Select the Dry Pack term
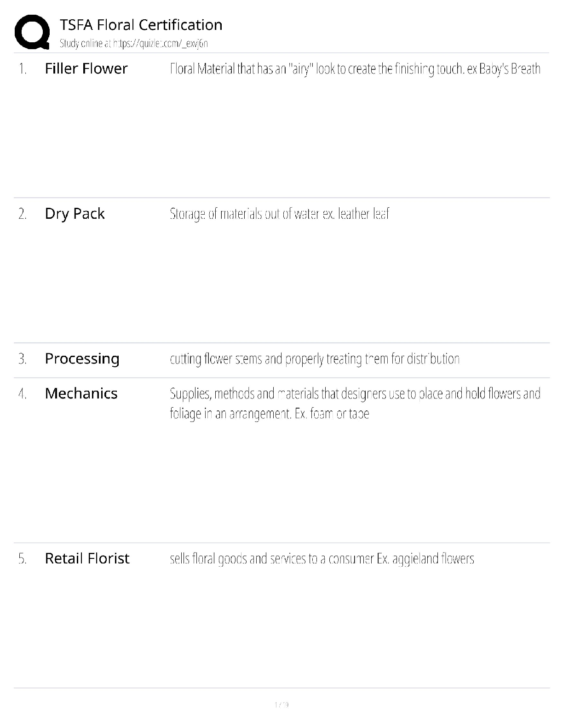This screenshot has width=563, height=728. [x=75, y=214]
